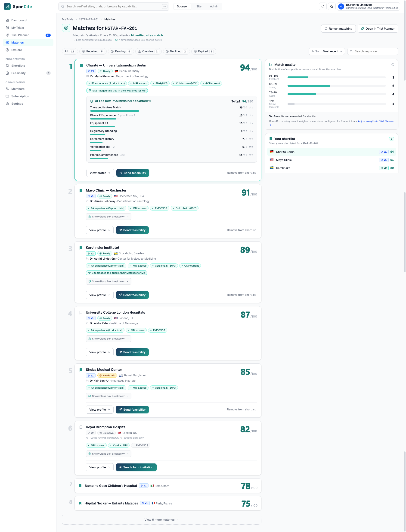Viewport: 406px width, 532px height.
Task: Open Feasibility in sidebar
Action: [28, 73]
